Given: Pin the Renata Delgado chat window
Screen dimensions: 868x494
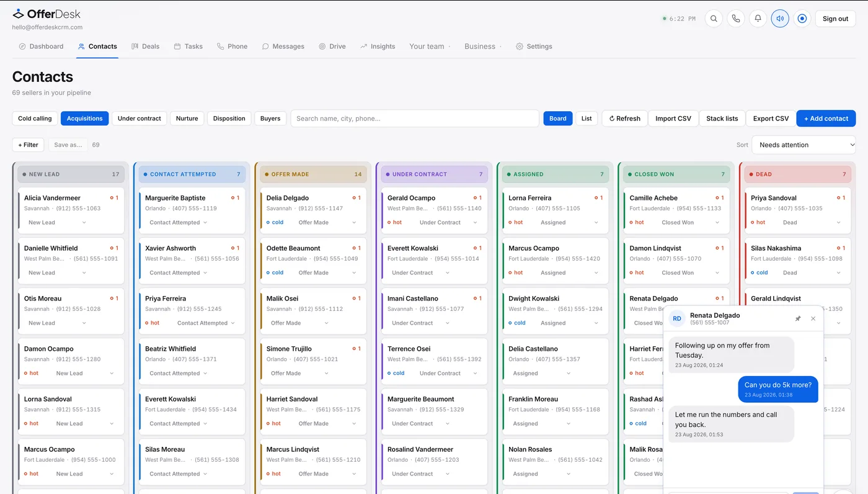Looking at the screenshot, I should 798,318.
